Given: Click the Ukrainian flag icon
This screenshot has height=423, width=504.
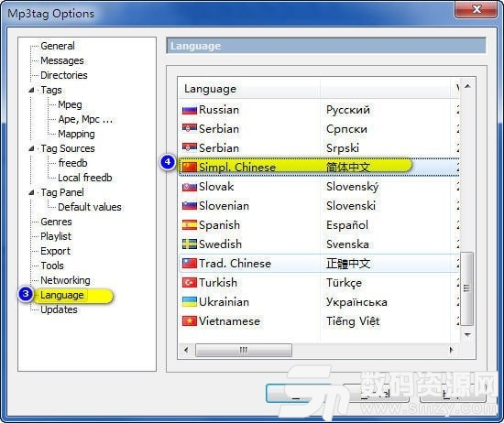Looking at the screenshot, I should pyautogui.click(x=190, y=302).
